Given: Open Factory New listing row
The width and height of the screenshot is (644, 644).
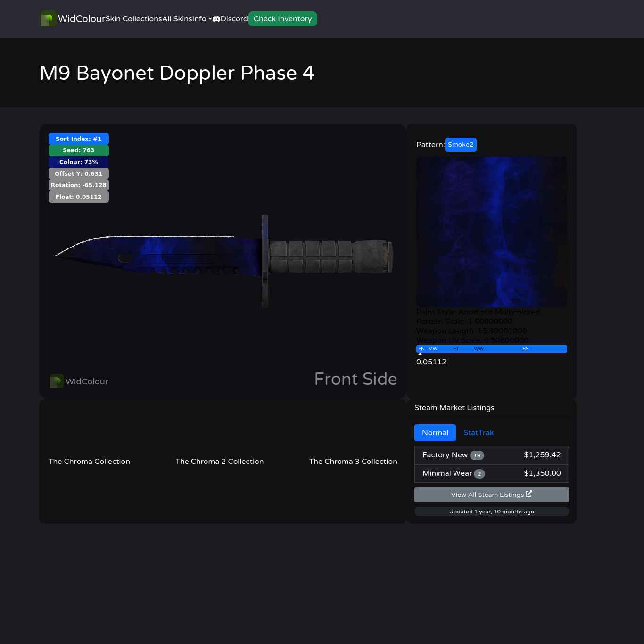Looking at the screenshot, I should (x=492, y=455).
